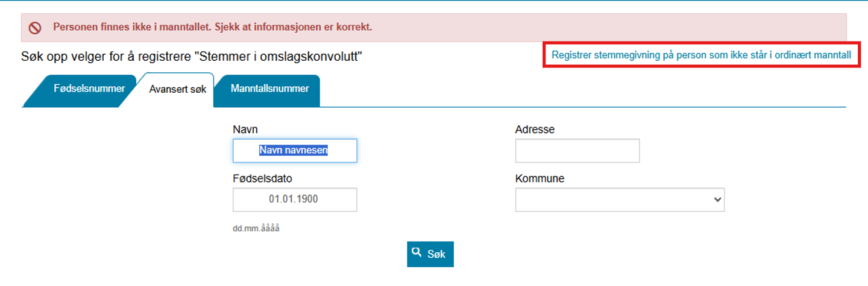Click into the empty Adresse field

pos(577,151)
